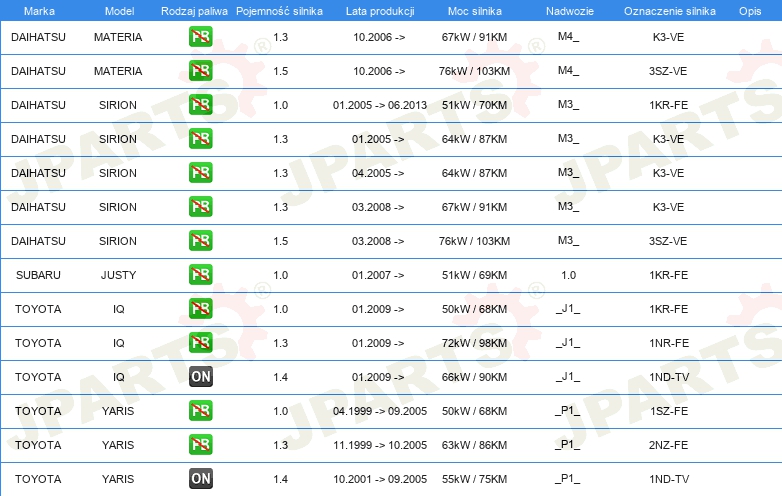The width and height of the screenshot is (782, 496).
Task: Click the Pojemność silnika column header
Action: point(279,11)
